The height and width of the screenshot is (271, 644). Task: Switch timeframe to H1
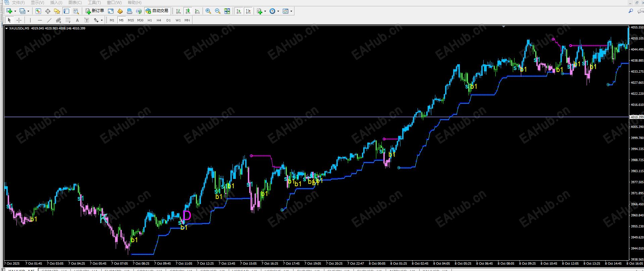click(x=150, y=20)
